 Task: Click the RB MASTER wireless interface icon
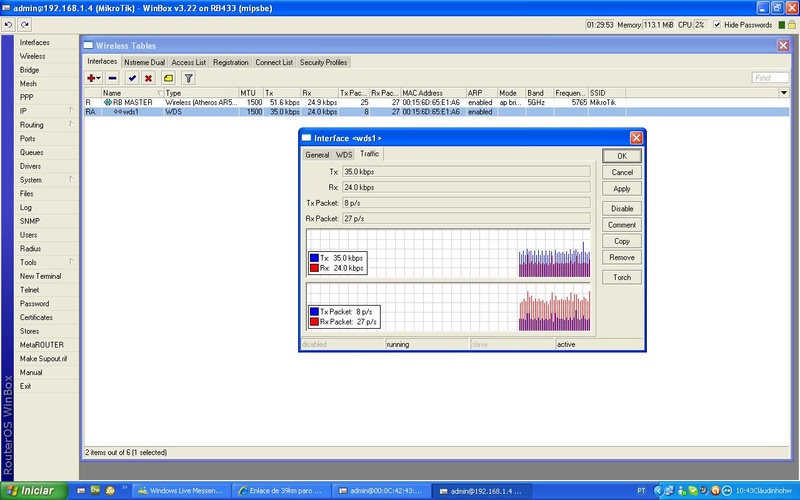point(107,102)
